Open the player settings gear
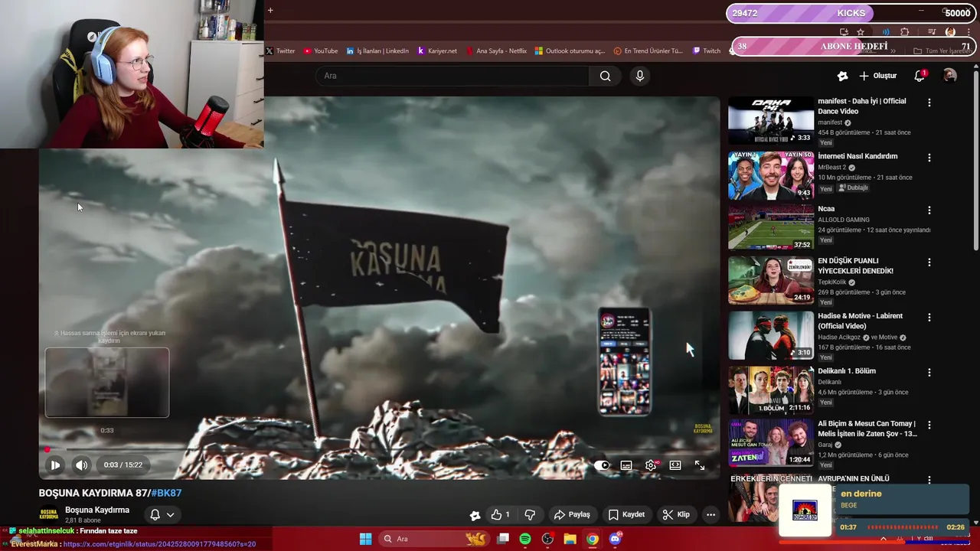 coord(651,465)
